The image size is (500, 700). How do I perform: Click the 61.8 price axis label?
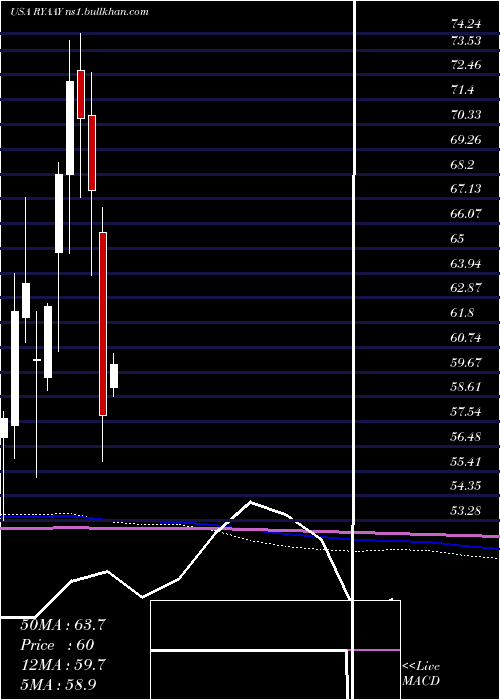[x=462, y=312]
